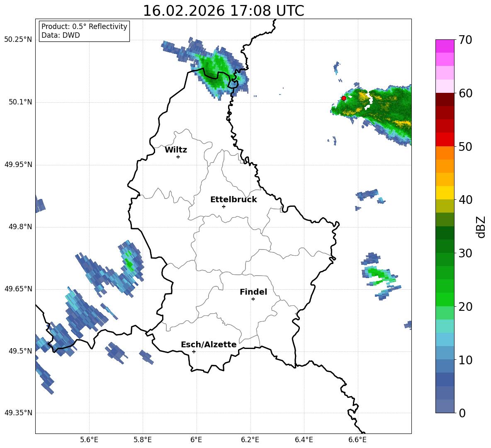This screenshot has width=491, height=448.
Task: Click the dBZ colorbar axis label
Action: tap(481, 227)
